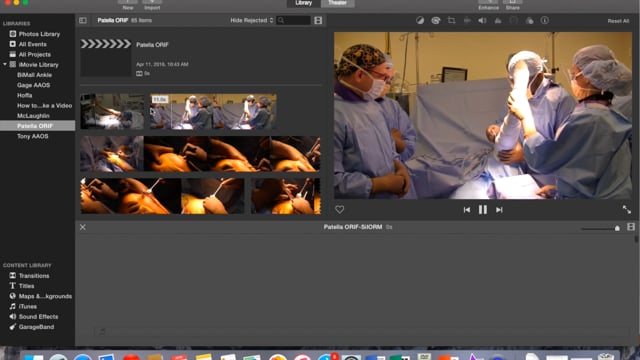
Task: Open timeline settings filmstrip icon
Action: pyautogui.click(x=631, y=227)
